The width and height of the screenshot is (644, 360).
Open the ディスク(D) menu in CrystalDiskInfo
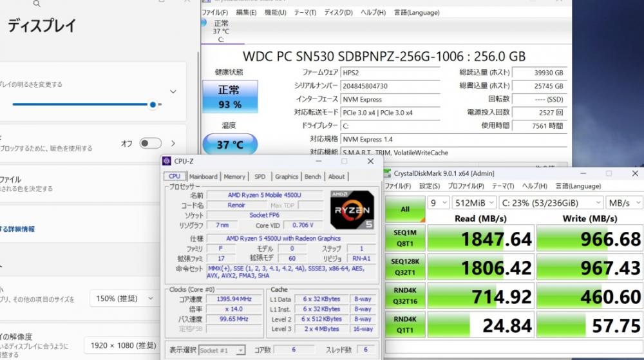(338, 12)
